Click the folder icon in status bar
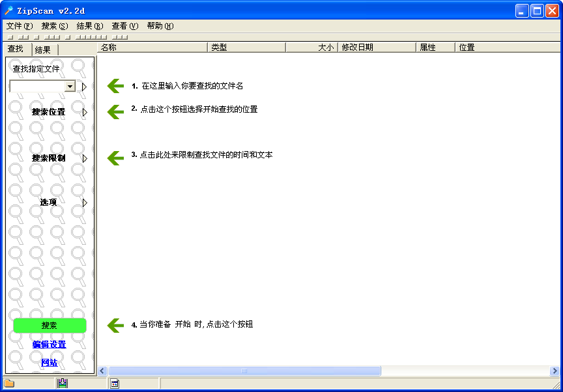 coord(9,384)
